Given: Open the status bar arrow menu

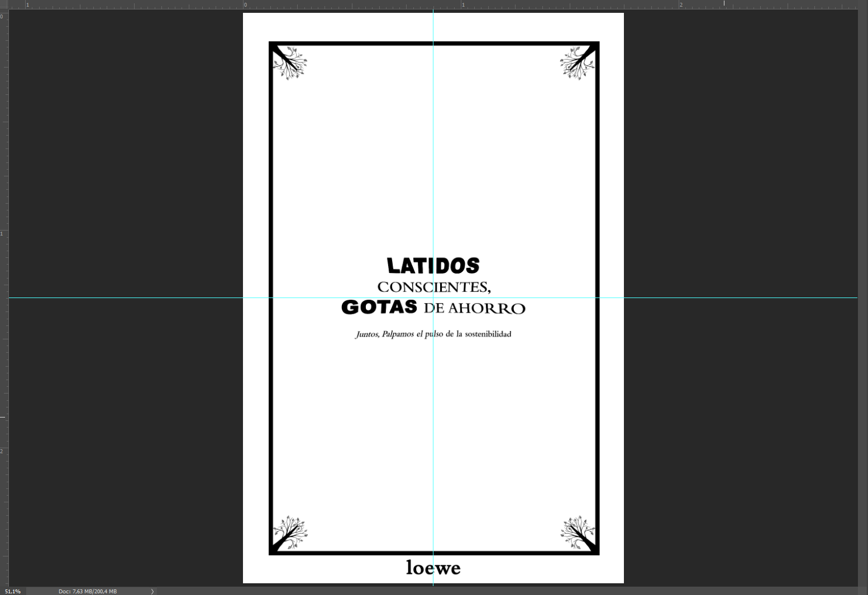Looking at the screenshot, I should tap(152, 591).
